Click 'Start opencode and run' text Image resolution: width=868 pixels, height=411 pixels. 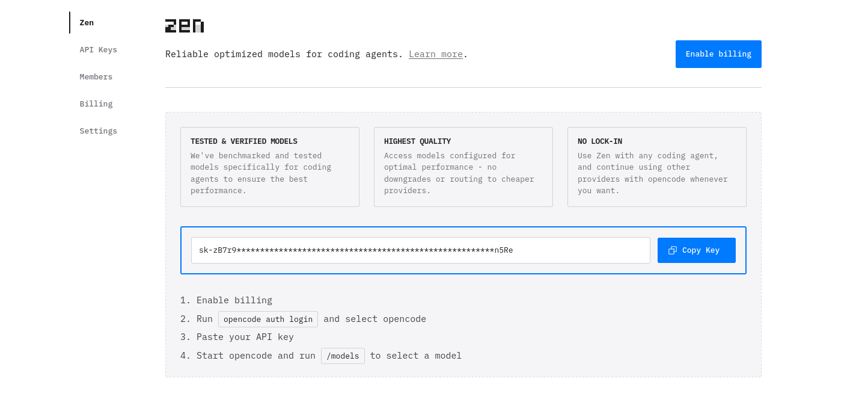tap(256, 356)
